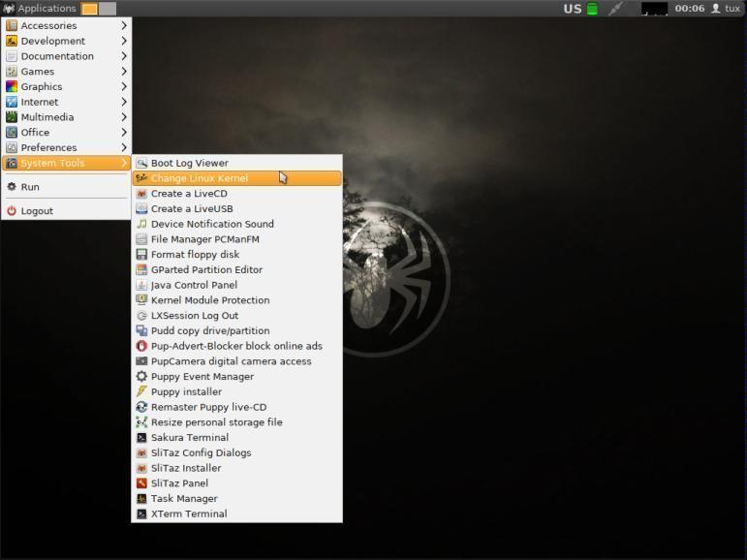
Task: Click the GParted Partition Editor icon
Action: click(141, 269)
